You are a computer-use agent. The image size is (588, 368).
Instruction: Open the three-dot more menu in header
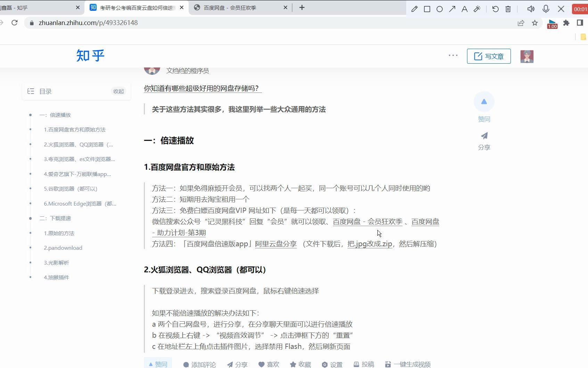click(x=453, y=55)
